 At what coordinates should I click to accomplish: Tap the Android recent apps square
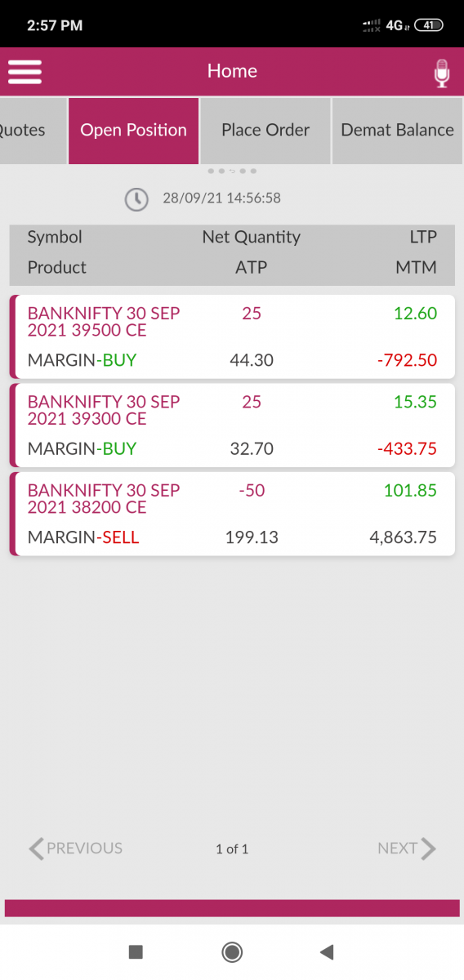136,951
